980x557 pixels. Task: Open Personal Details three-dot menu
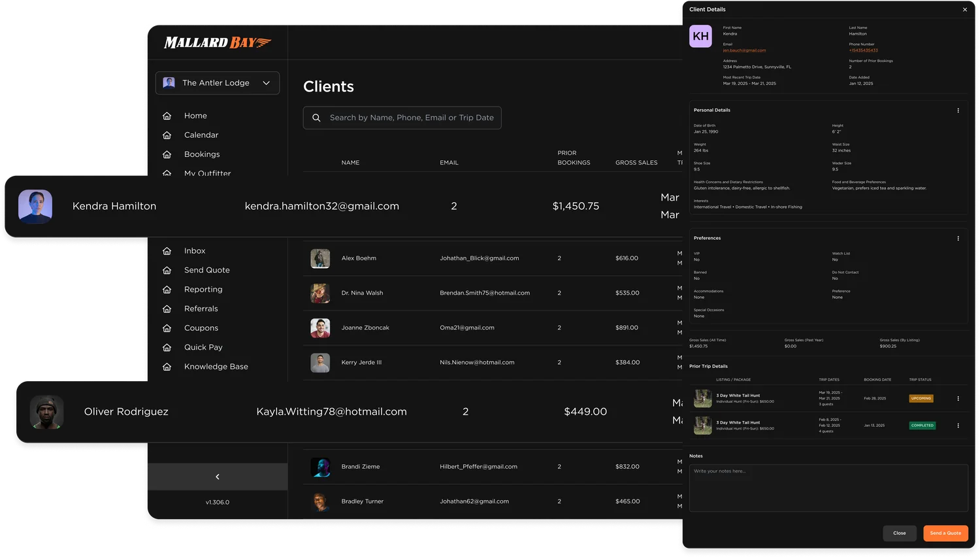[x=958, y=110]
